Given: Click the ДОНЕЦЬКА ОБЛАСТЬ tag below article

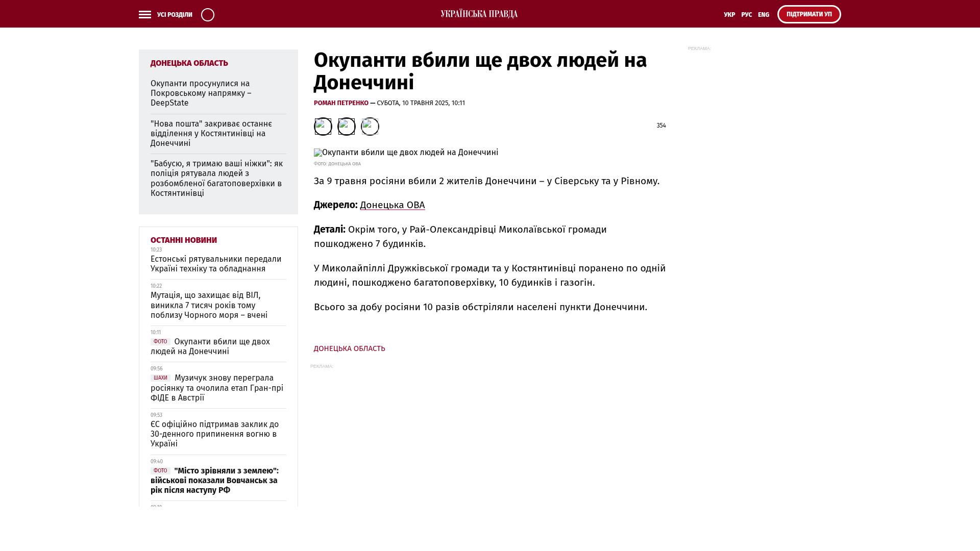Looking at the screenshot, I should [x=349, y=348].
